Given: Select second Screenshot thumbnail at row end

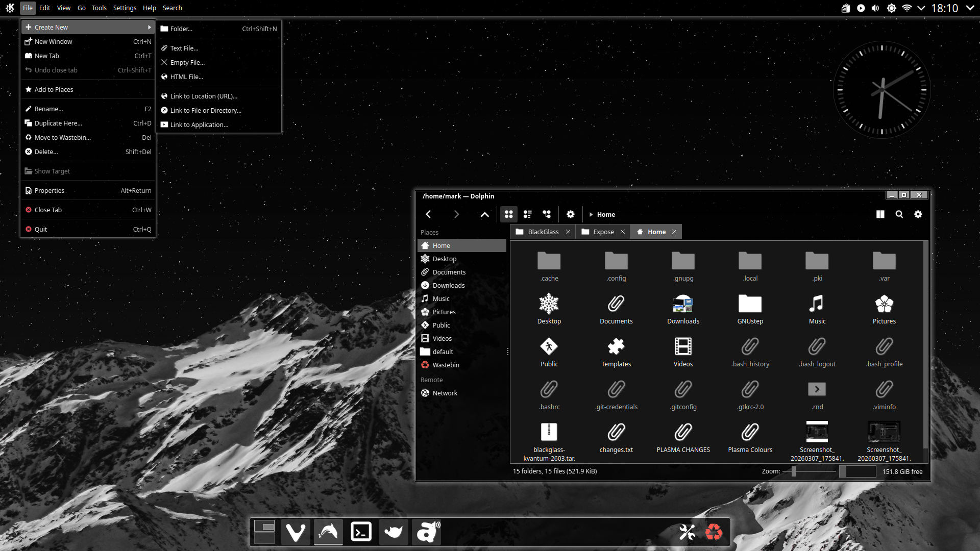Looking at the screenshot, I should [884, 432].
